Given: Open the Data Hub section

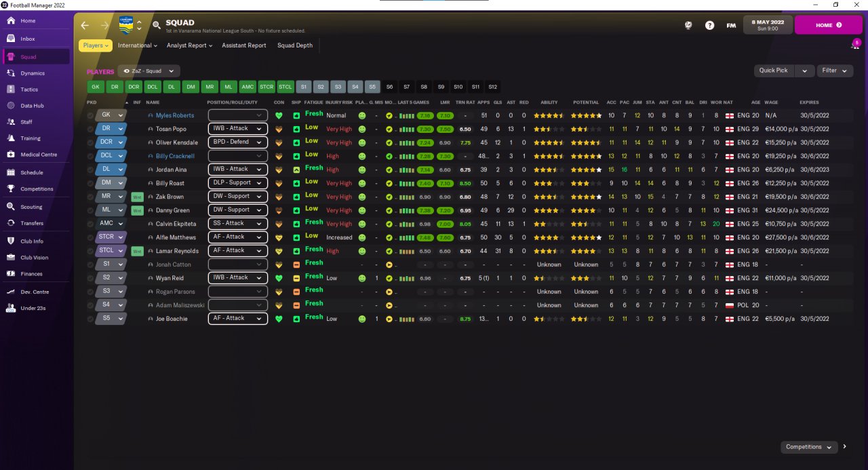Looking at the screenshot, I should pos(37,106).
